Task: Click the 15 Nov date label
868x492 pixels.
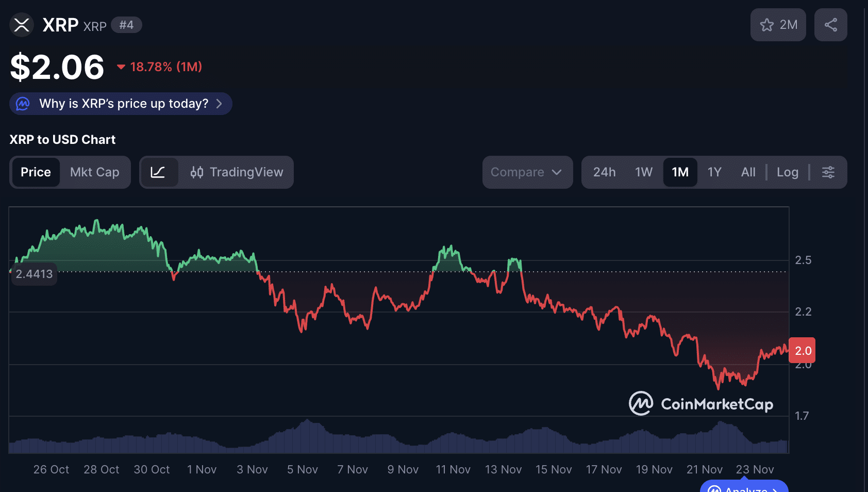Action: tap(554, 470)
